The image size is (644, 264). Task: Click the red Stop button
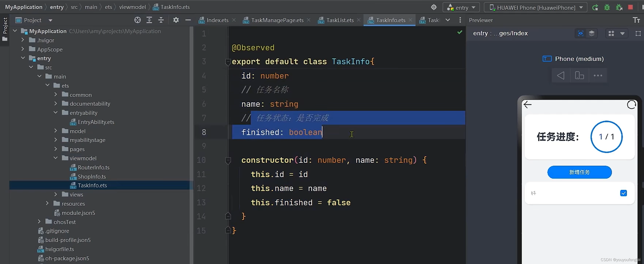click(x=631, y=7)
